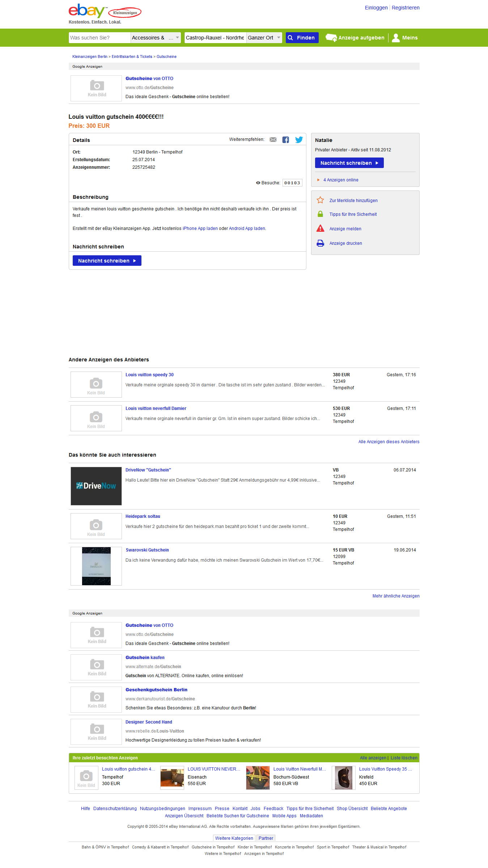
Task: Open Swarovski Gutschein listing title
Action: tap(147, 550)
